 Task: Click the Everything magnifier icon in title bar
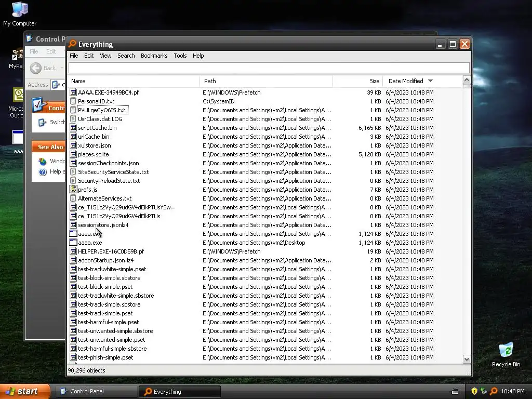pyautogui.click(x=72, y=44)
